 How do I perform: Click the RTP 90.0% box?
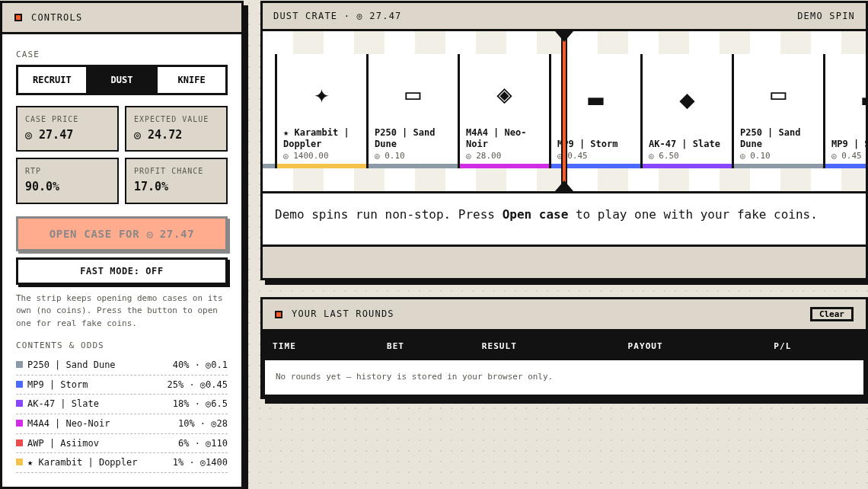tap(68, 181)
